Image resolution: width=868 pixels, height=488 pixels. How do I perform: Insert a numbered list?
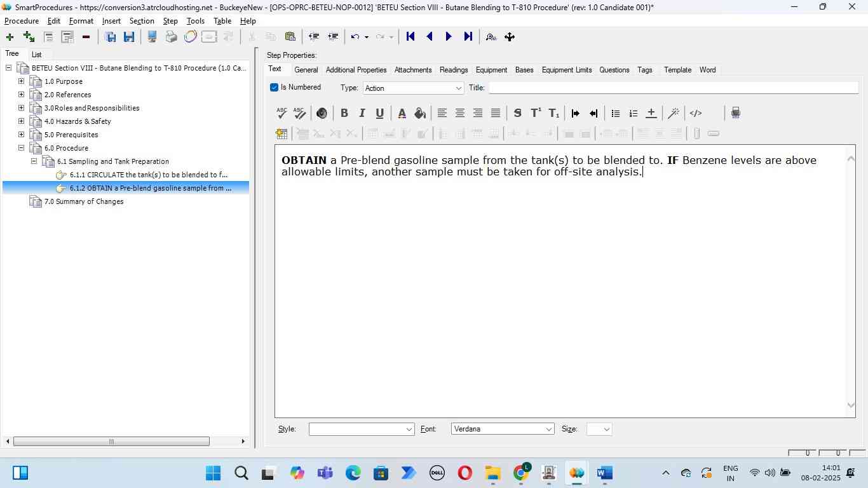click(x=633, y=113)
